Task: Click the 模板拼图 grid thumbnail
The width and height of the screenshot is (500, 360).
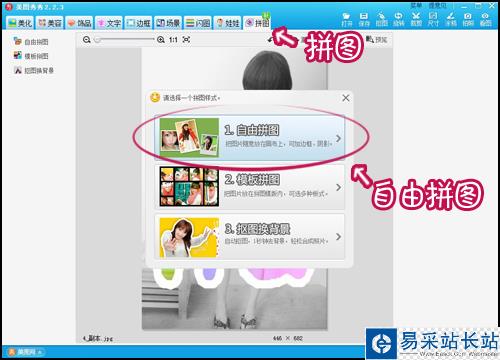Action: coord(189,187)
